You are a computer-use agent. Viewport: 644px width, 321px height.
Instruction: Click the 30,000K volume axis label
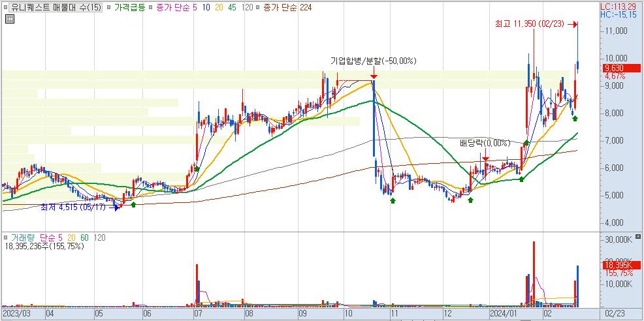618,239
